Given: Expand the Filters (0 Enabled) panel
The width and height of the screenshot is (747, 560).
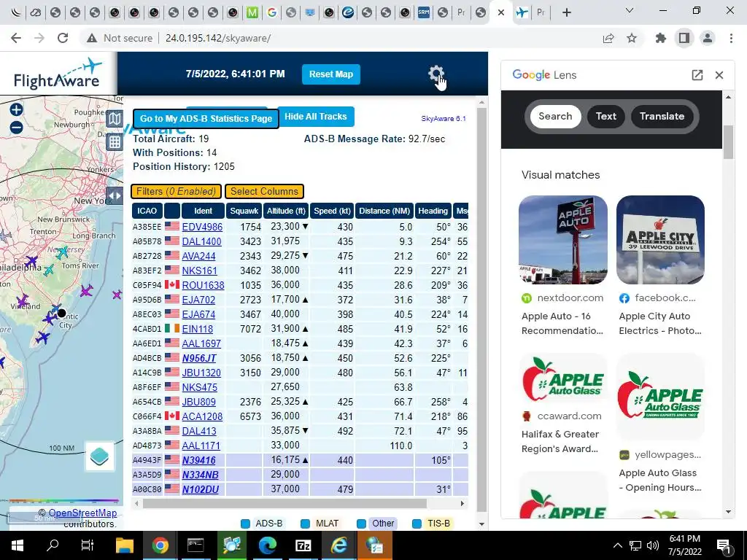Looking at the screenshot, I should [x=176, y=192].
